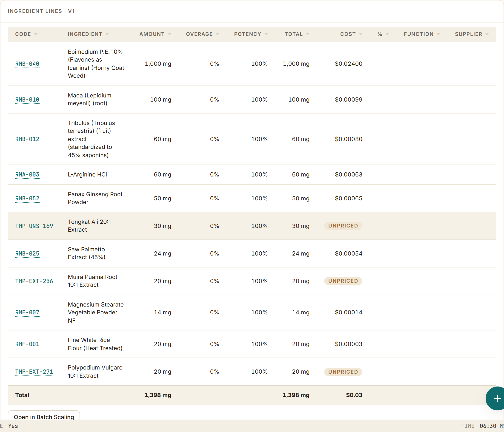Click the percent column sort arrow
Viewport: 504px width, 432px height.
(x=387, y=34)
